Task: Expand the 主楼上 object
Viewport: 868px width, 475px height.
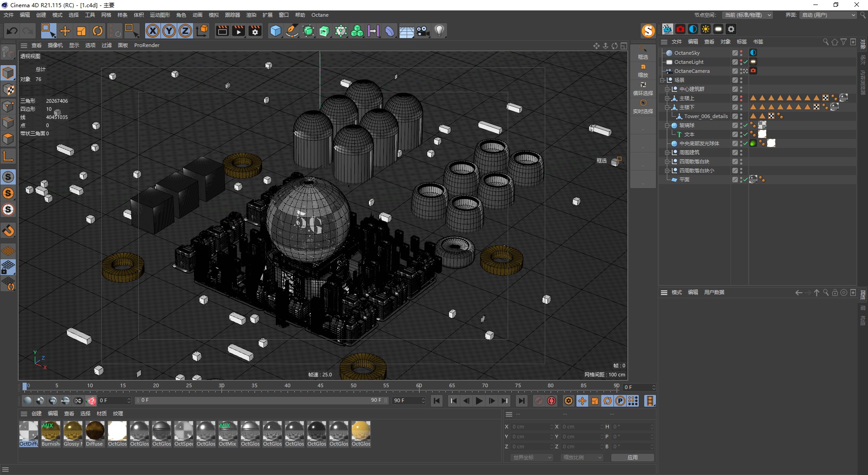Action: point(667,98)
